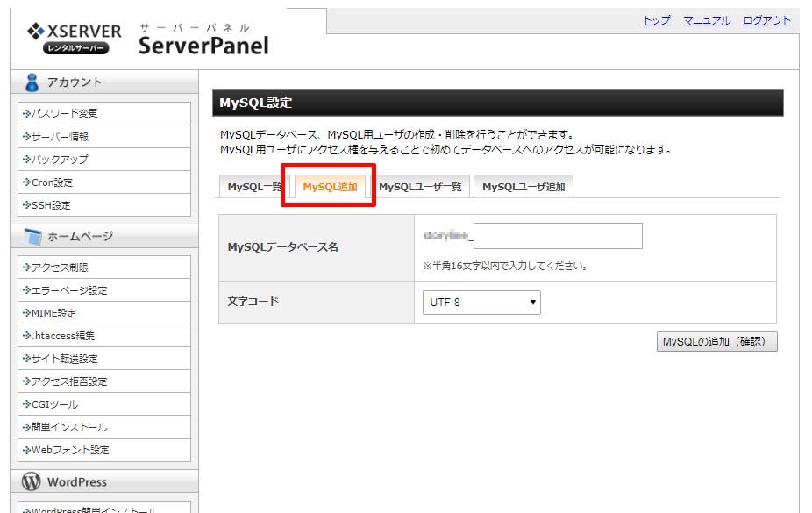Click the Account section person icon
Screen dimensions: 812x513
32,82
